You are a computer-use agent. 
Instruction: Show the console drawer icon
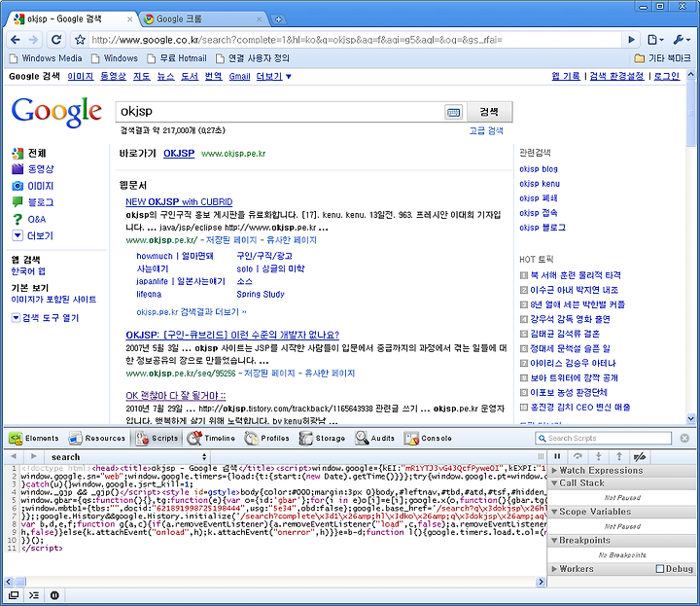pos(34,595)
